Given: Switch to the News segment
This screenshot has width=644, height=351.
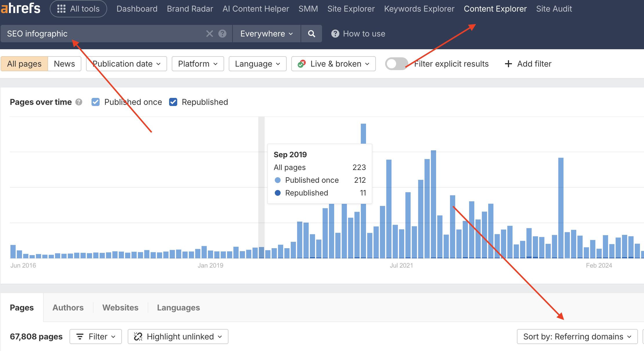Looking at the screenshot, I should (x=64, y=64).
